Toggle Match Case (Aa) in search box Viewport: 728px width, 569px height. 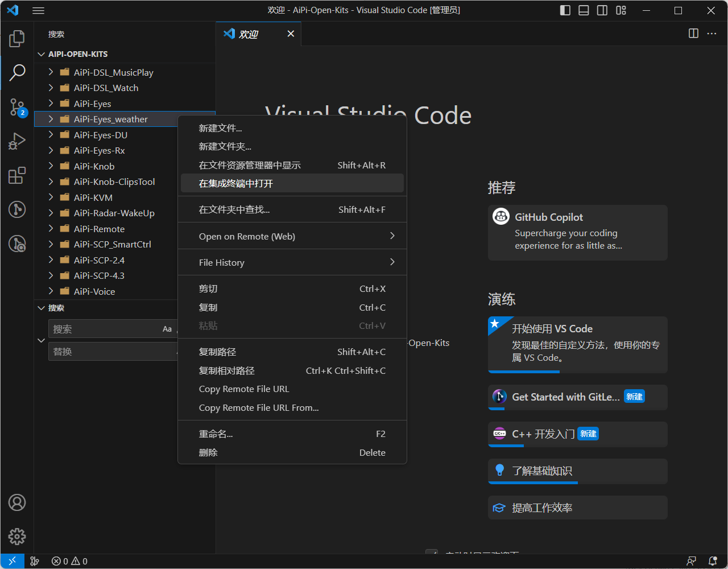167,329
